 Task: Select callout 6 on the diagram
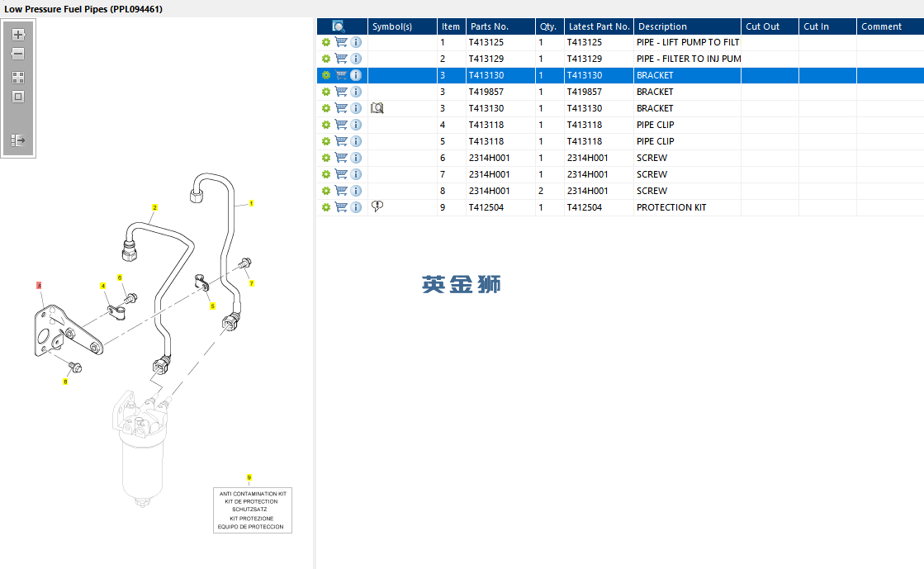pos(120,277)
